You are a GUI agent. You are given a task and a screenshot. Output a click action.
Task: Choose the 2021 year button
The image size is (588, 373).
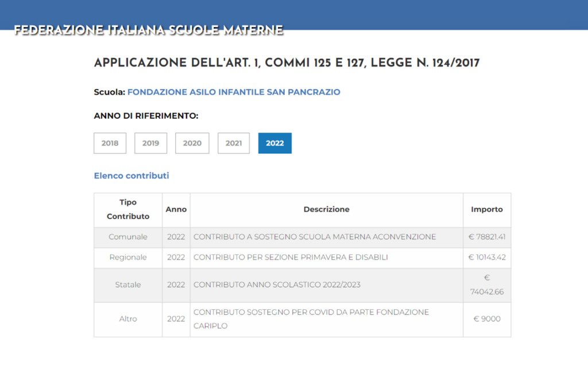[x=233, y=143]
